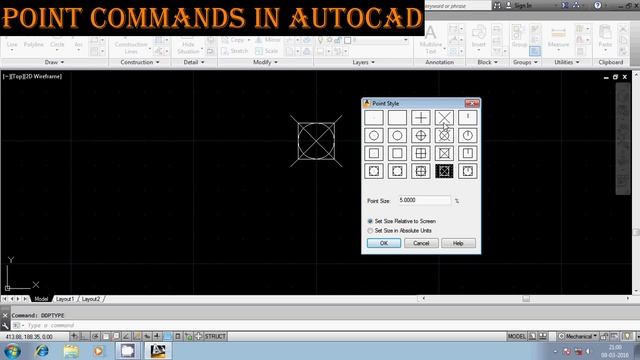Select the square with tick point style
This screenshot has height=360, width=640.
point(467,153)
